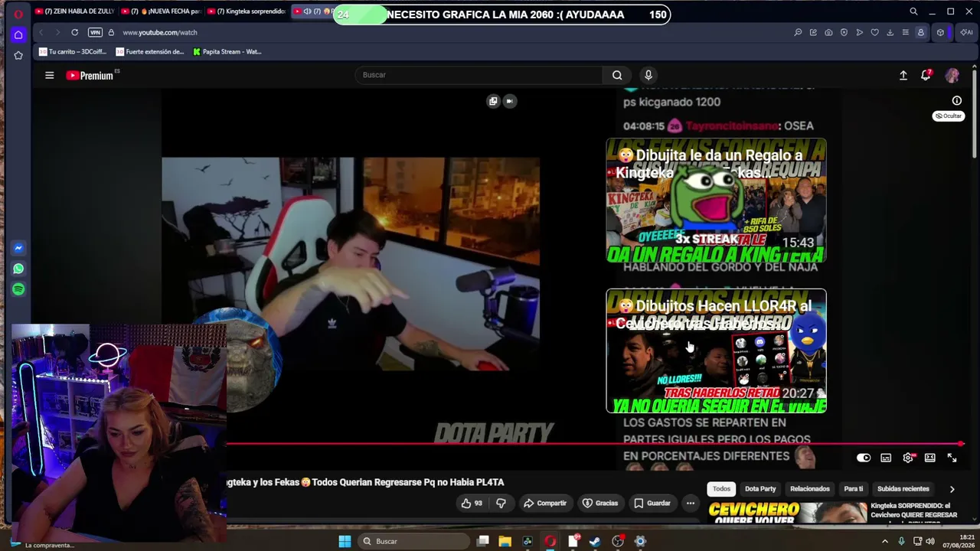Show hidden system tray icons
Image resolution: width=980 pixels, height=551 pixels.
[885, 541]
